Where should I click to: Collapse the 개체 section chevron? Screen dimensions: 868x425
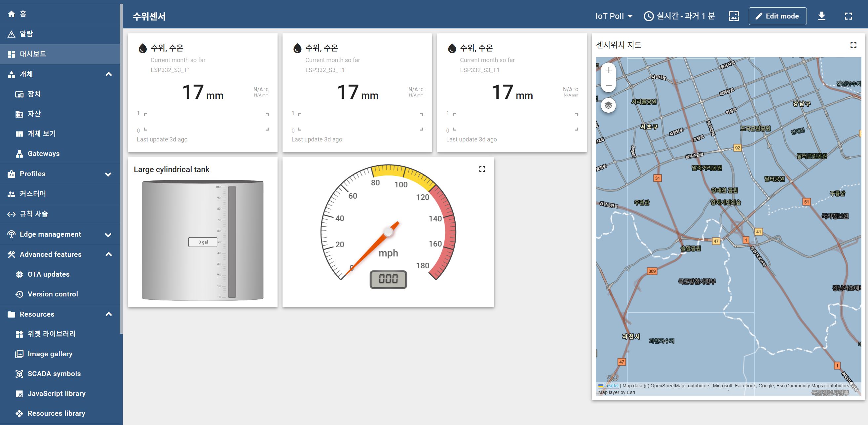tap(108, 74)
